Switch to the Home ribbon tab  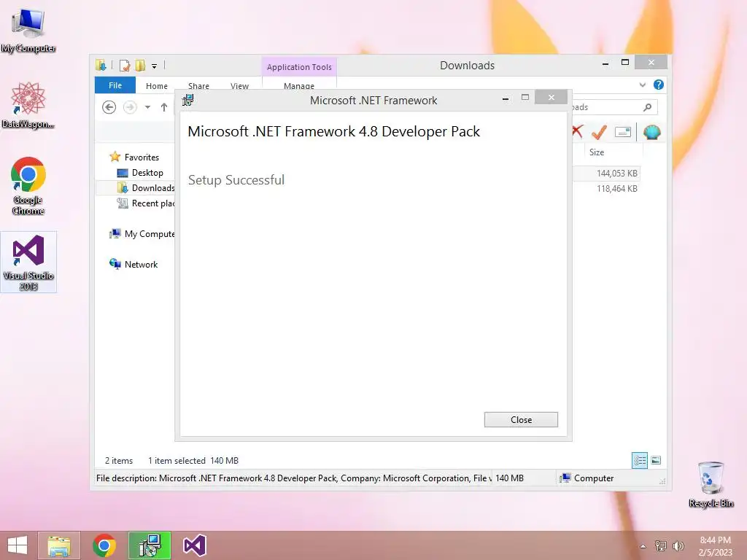click(x=157, y=86)
